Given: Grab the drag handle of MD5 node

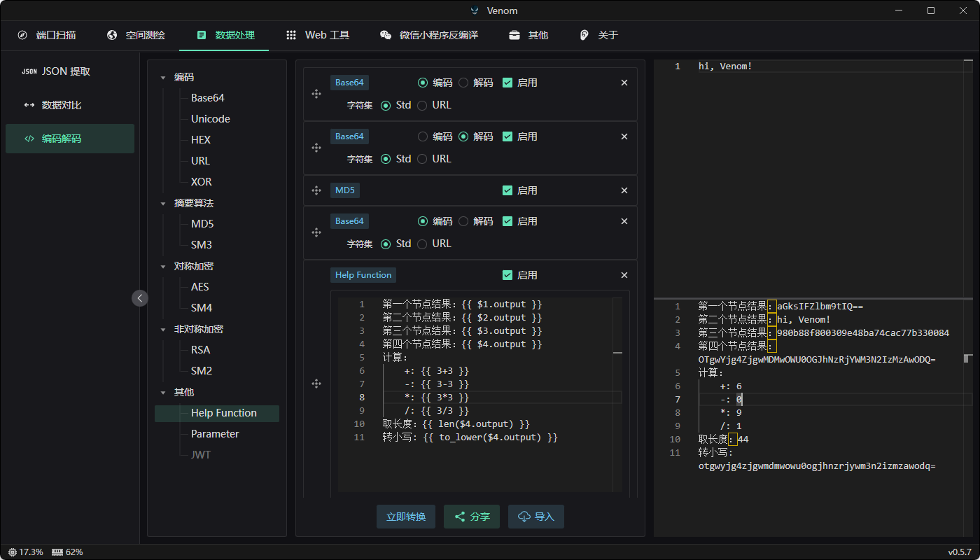Looking at the screenshot, I should pos(316,190).
